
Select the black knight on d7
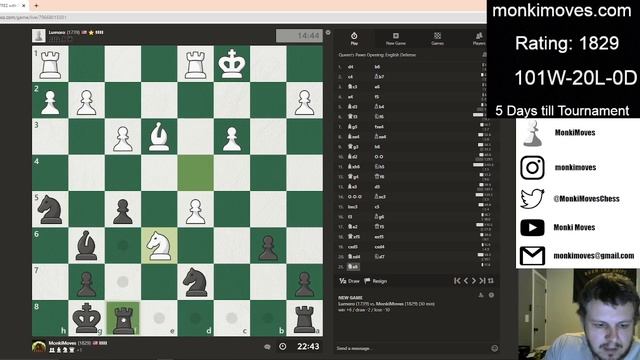(x=196, y=282)
